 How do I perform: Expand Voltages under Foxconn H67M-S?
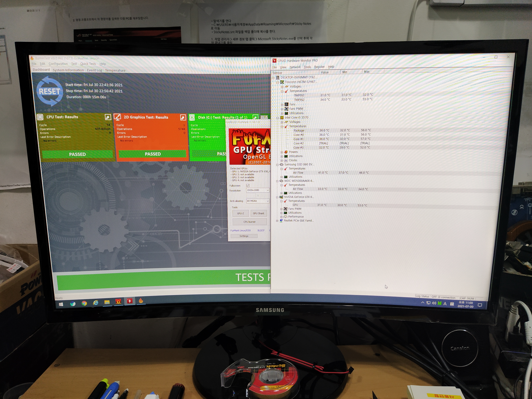click(x=282, y=87)
